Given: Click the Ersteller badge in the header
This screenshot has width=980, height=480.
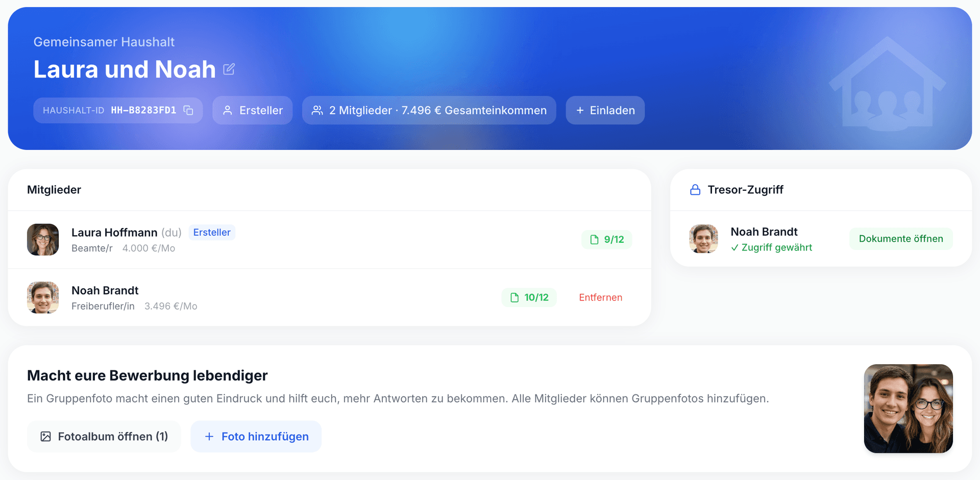Looking at the screenshot, I should click(x=253, y=110).
